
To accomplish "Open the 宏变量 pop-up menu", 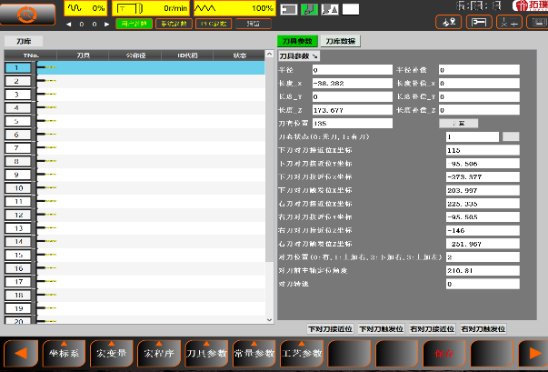I will 111,353.
